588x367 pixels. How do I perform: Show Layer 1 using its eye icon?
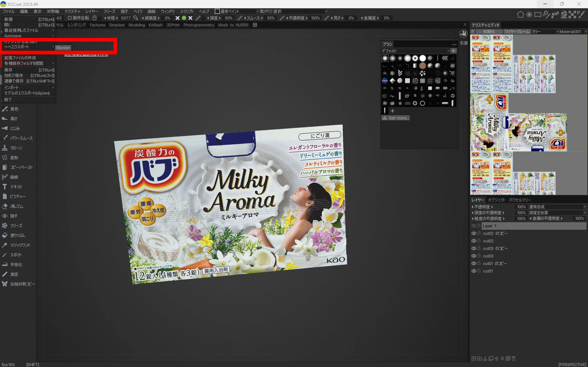(474, 226)
